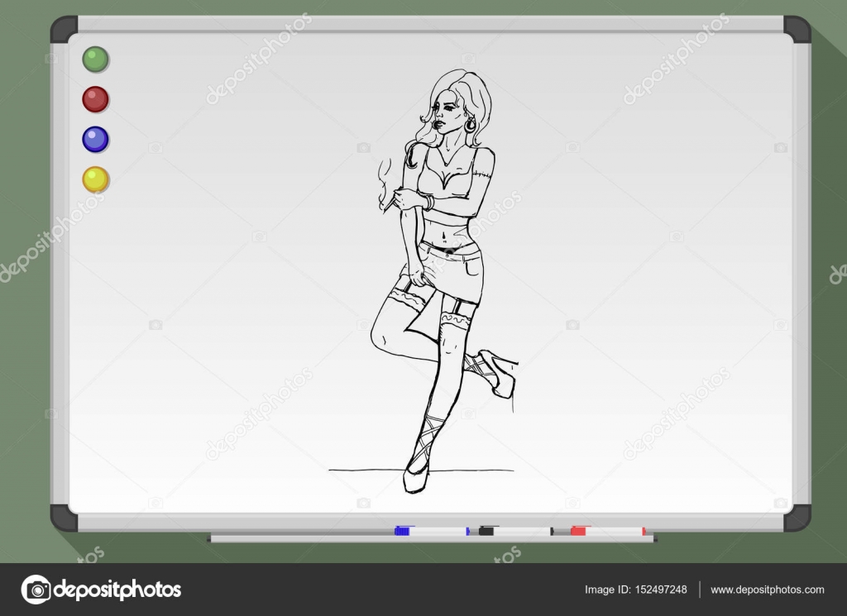Click the yellow magnet on the whiteboard

pos(96,179)
